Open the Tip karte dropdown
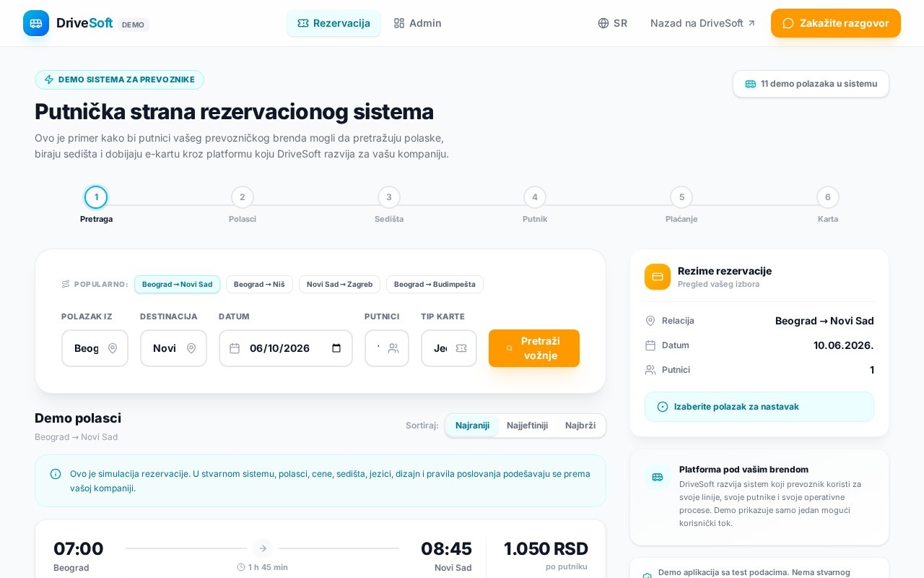This screenshot has width=924, height=578. tap(449, 348)
